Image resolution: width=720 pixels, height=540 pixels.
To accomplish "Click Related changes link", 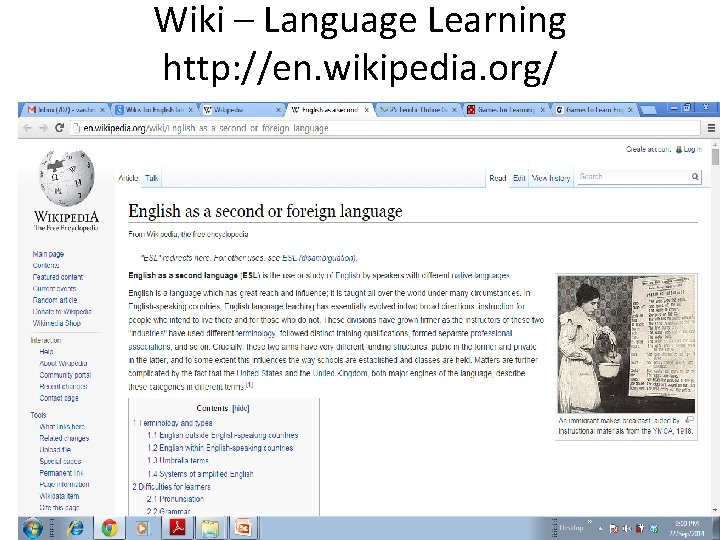I will [64, 438].
